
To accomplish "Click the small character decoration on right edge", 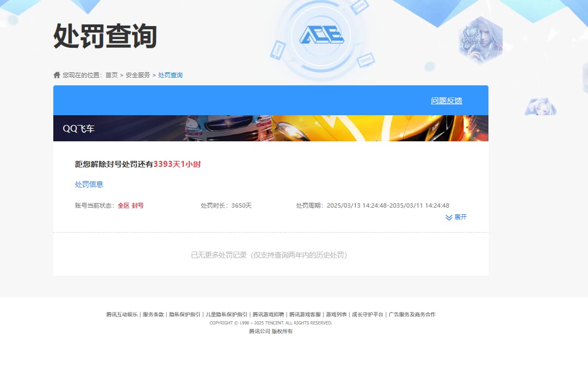I will (539, 107).
